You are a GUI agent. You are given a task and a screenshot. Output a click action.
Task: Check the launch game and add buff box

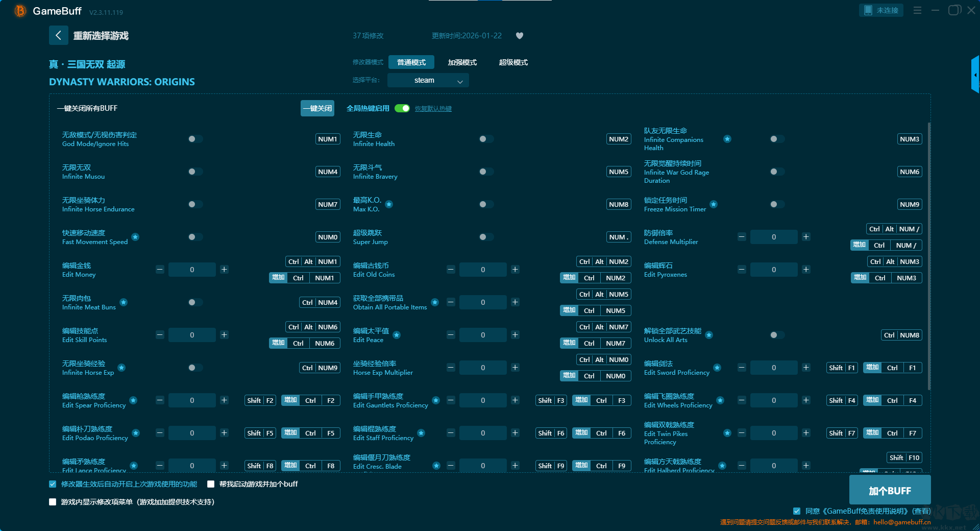(x=211, y=484)
